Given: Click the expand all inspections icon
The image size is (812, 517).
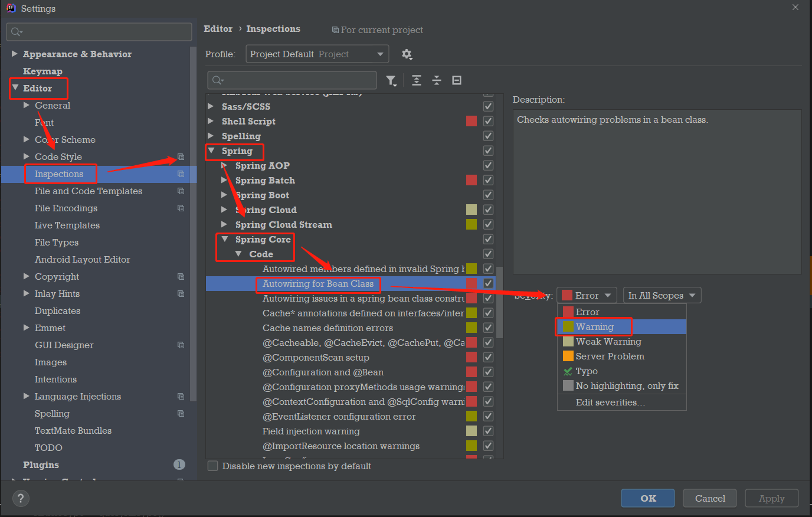Looking at the screenshot, I should (417, 80).
